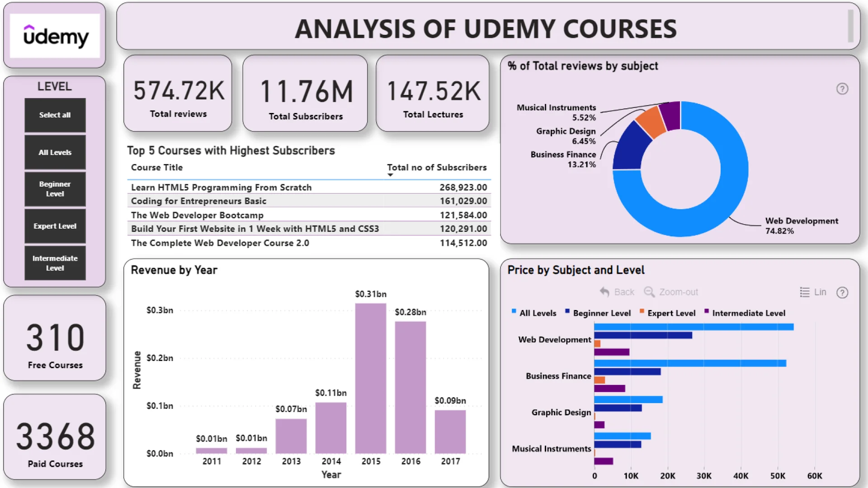The image size is (868, 488).
Task: Click the 2011 revenue bar
Action: [212, 451]
